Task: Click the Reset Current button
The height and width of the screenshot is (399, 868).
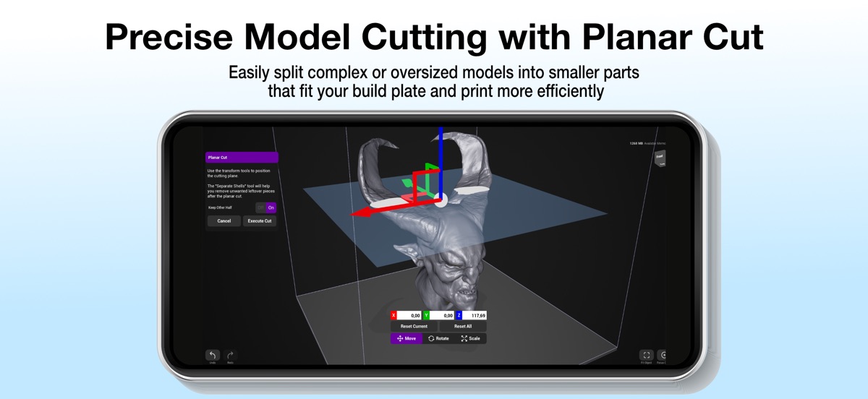Action: click(x=414, y=327)
